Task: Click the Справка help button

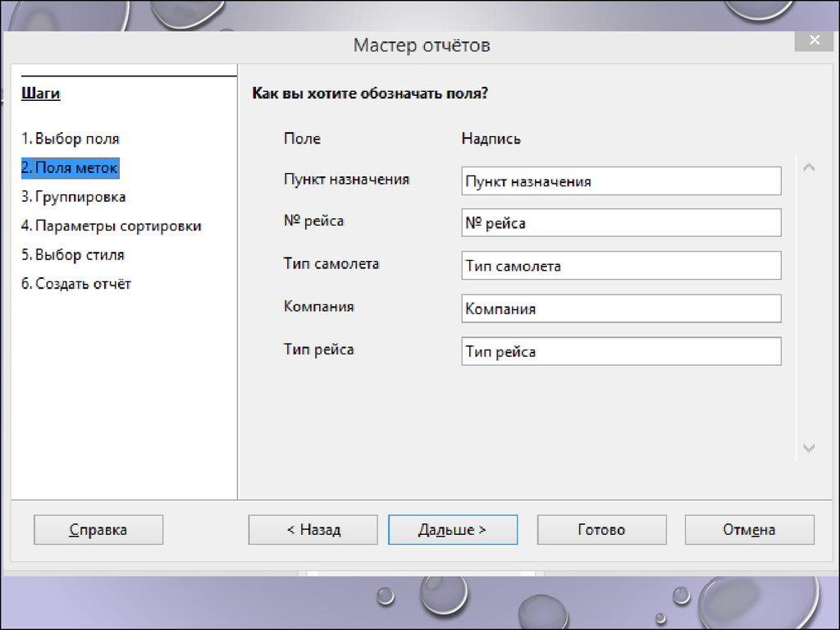Action: click(98, 530)
